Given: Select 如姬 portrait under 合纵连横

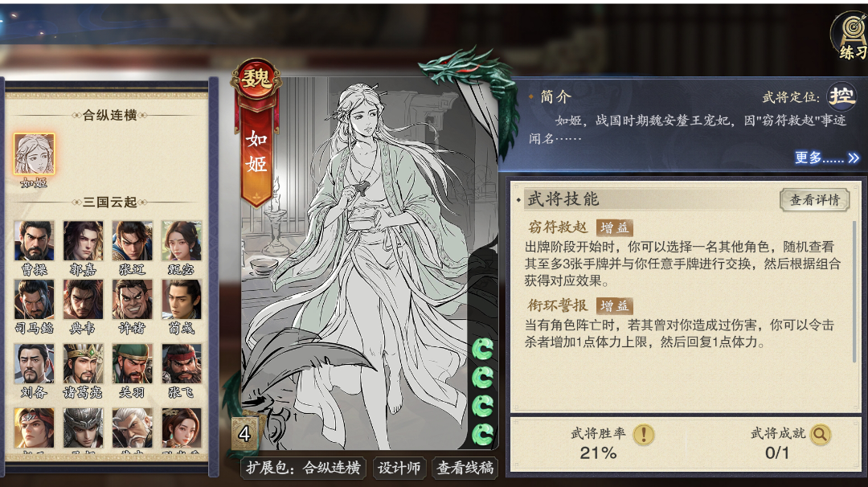Looking at the screenshot, I should pyautogui.click(x=35, y=153).
